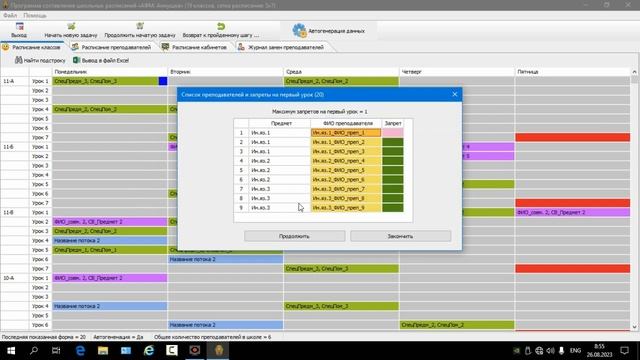Toggle Запрет cell for Ин.яз.1_ФИО_преп_2
This screenshot has height=360, width=640.
393,142
